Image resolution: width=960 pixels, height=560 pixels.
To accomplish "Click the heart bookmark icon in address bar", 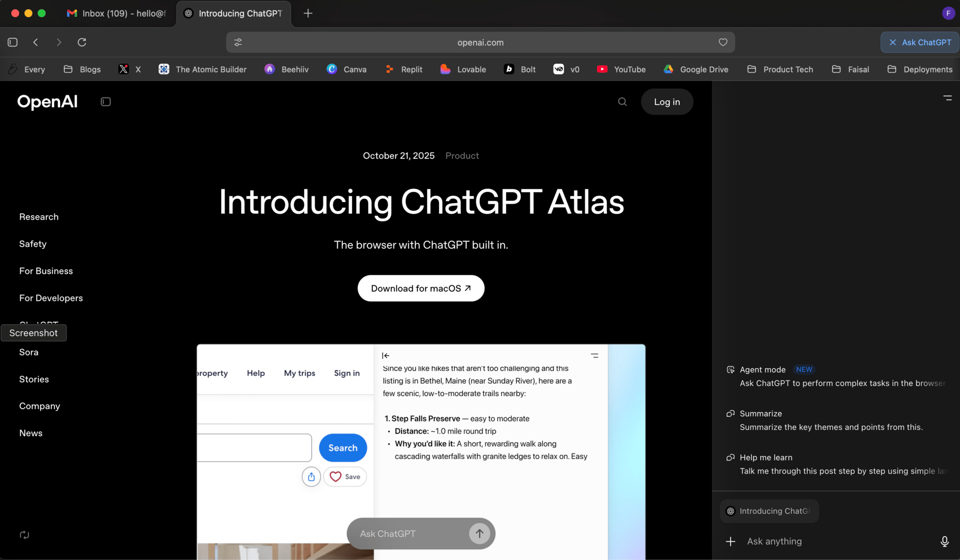I will [x=722, y=42].
